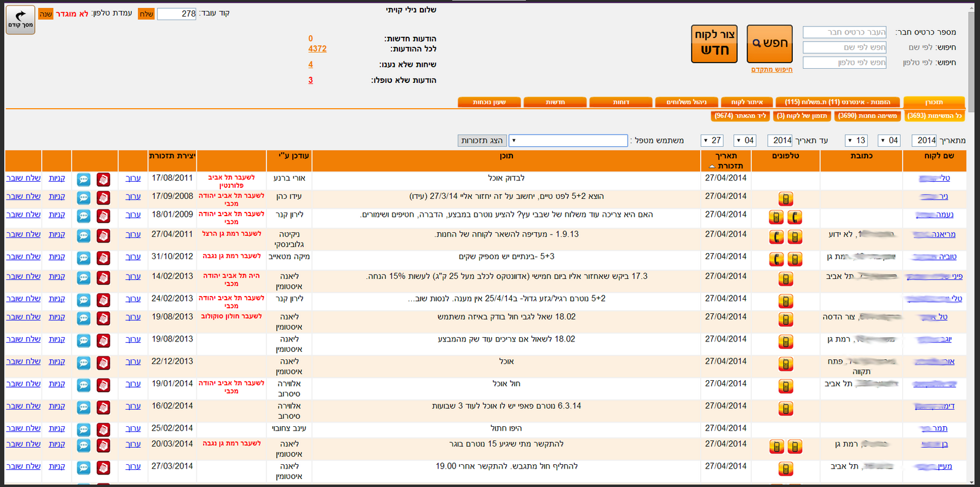
Task: Open the handling user dropdown (משתמש מטפל)
Action: coord(568,141)
